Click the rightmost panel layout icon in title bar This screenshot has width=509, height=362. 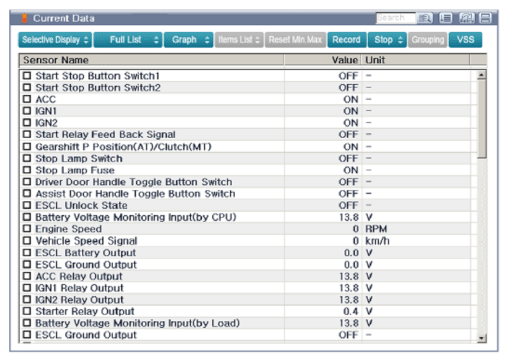[485, 18]
